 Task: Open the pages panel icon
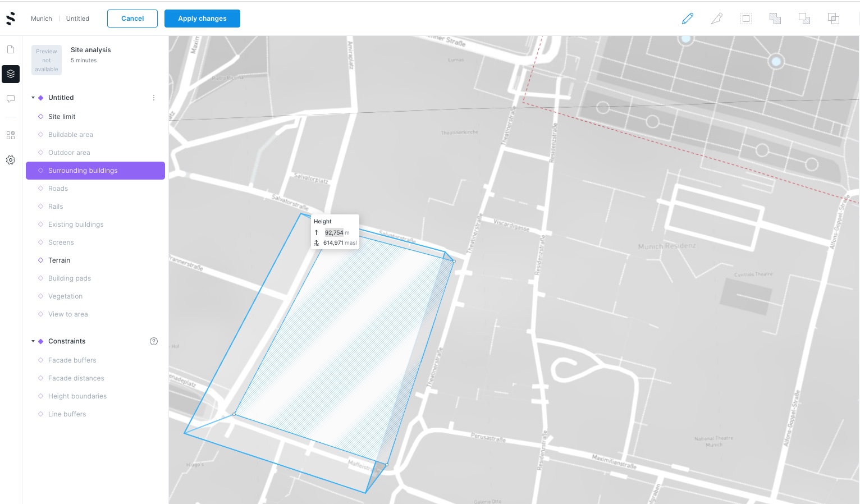pos(11,49)
